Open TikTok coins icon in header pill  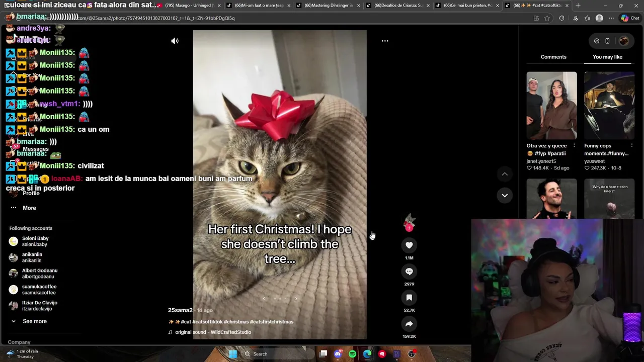click(597, 41)
